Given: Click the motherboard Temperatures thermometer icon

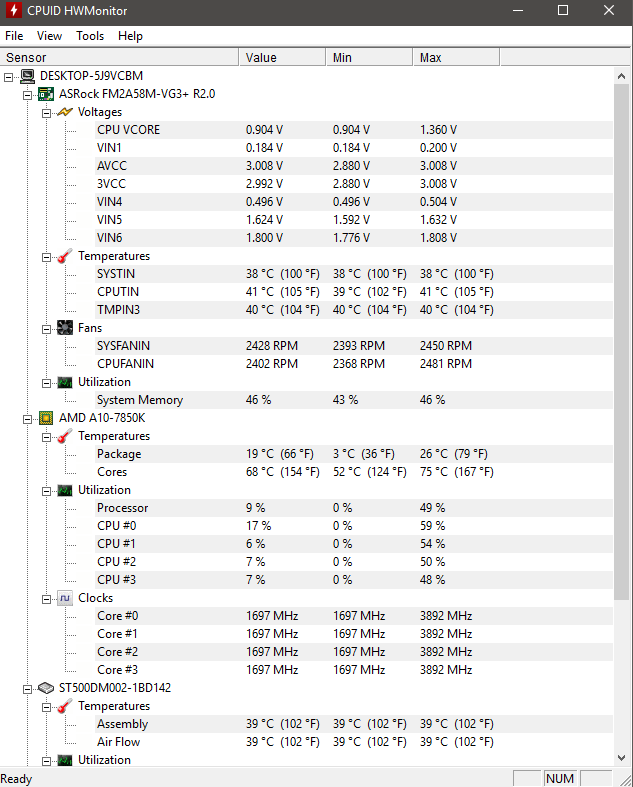Looking at the screenshot, I should [x=65, y=256].
